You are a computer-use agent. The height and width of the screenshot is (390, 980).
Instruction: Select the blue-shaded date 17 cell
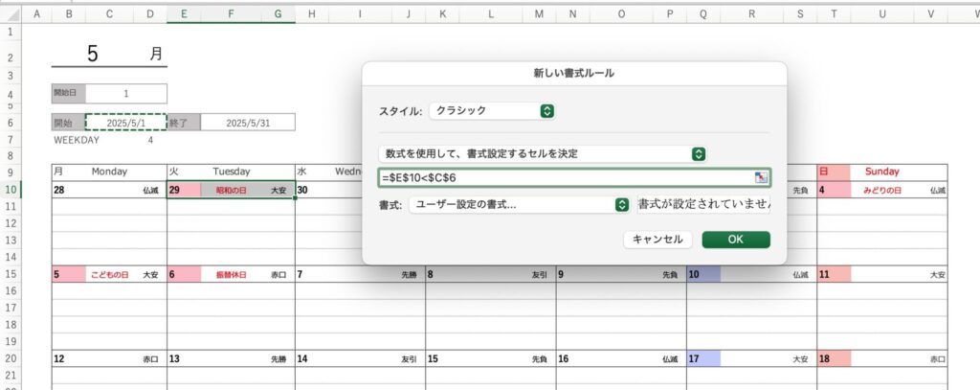[x=702, y=359]
